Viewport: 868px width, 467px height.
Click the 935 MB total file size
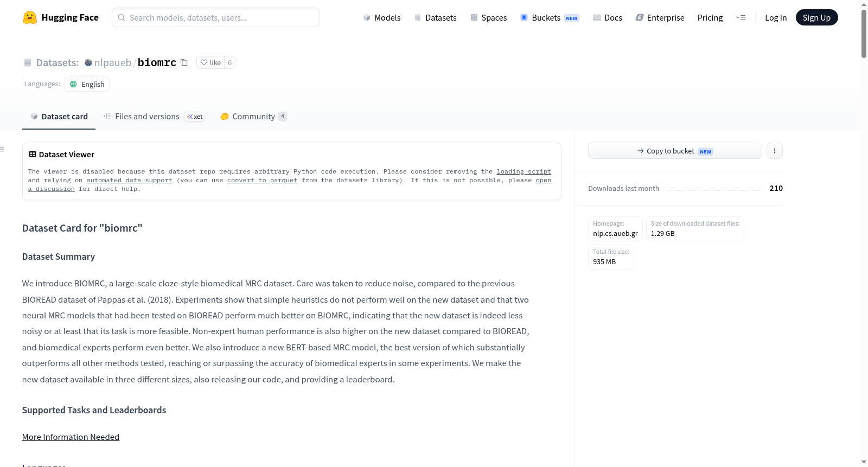tap(604, 262)
